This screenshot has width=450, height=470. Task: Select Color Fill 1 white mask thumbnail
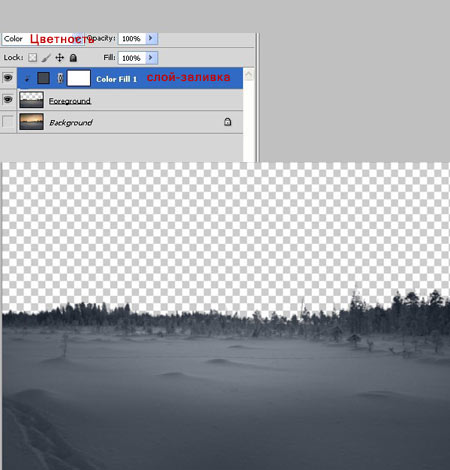point(79,78)
